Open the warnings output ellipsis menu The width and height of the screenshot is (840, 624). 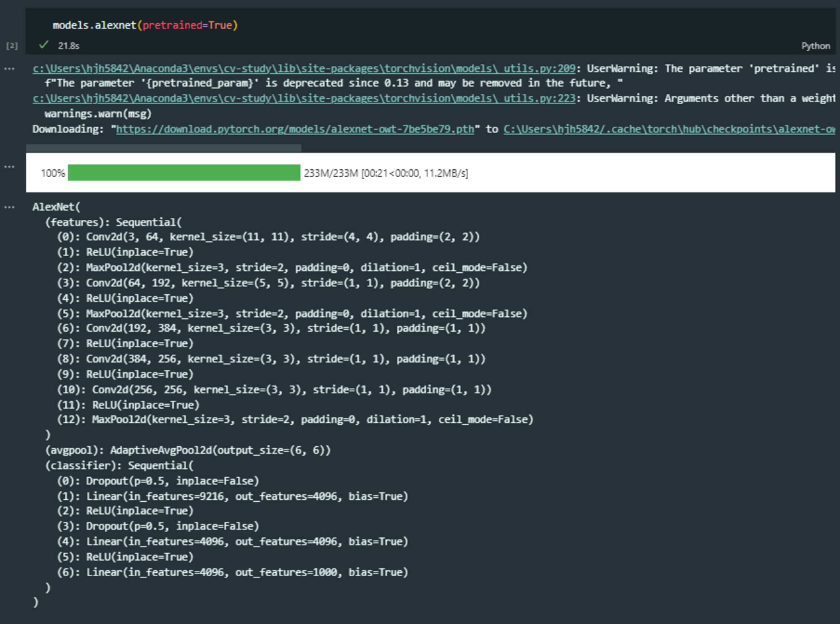click(x=9, y=69)
